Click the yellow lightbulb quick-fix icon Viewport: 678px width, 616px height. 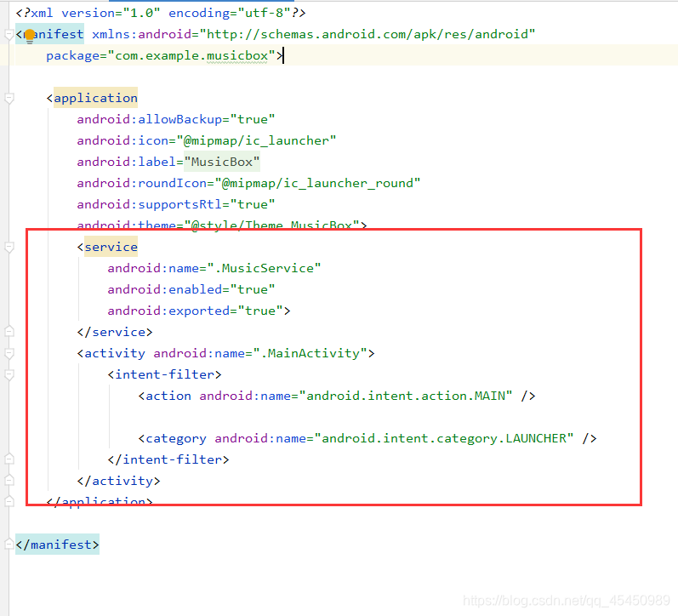coord(30,37)
